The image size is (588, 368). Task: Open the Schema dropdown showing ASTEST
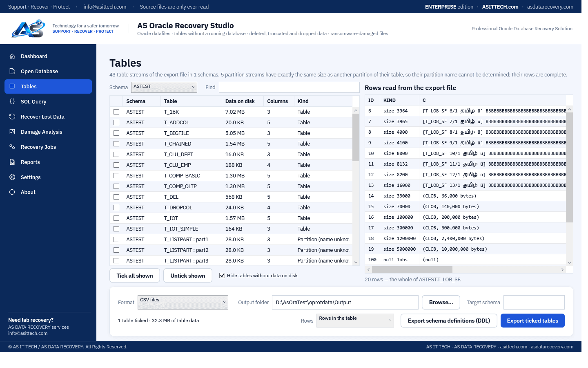coord(164,87)
